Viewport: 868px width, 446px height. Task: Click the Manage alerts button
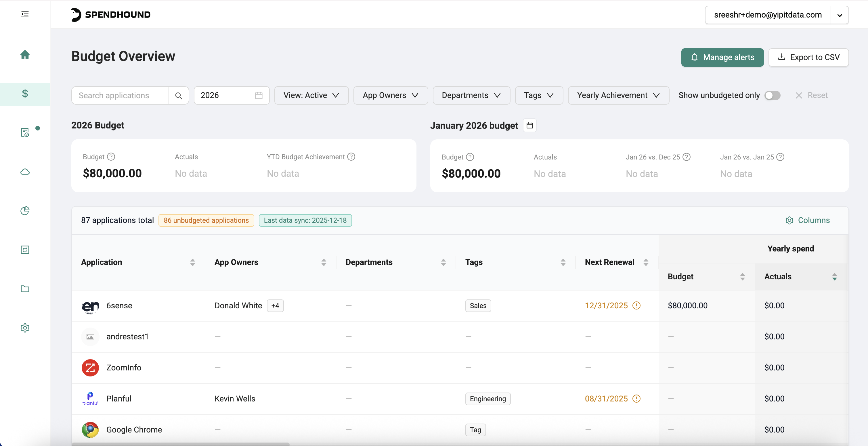tap(722, 57)
